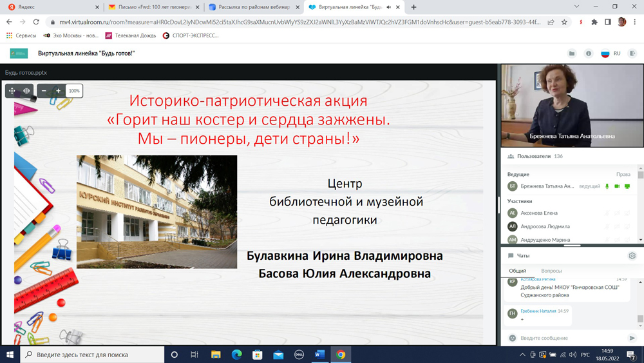Viewport: 644px width, 363px height.
Task: Click the Права column label
Action: point(623,174)
